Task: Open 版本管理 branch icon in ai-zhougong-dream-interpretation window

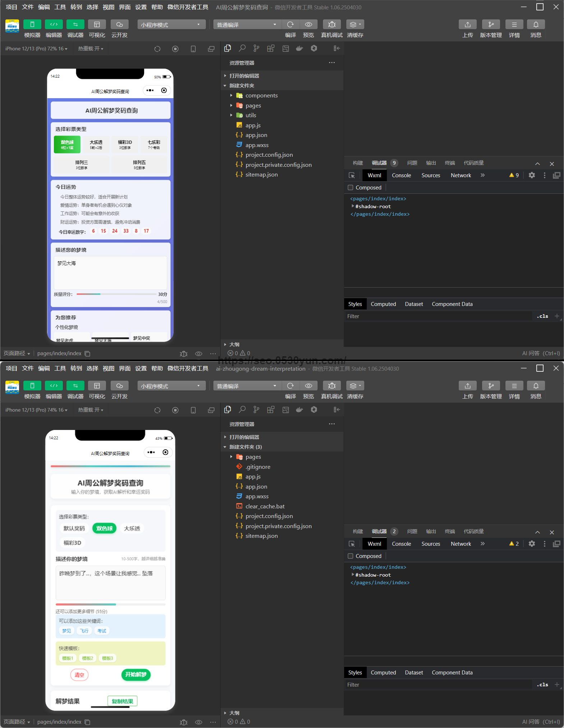Action: click(x=491, y=386)
